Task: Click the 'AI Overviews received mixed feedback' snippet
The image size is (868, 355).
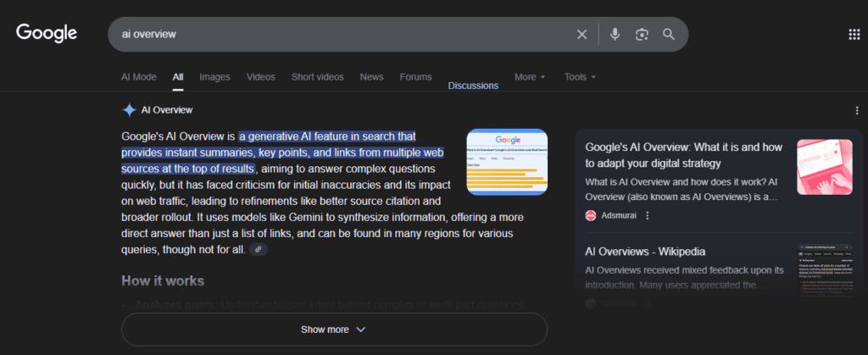Action: tap(685, 278)
